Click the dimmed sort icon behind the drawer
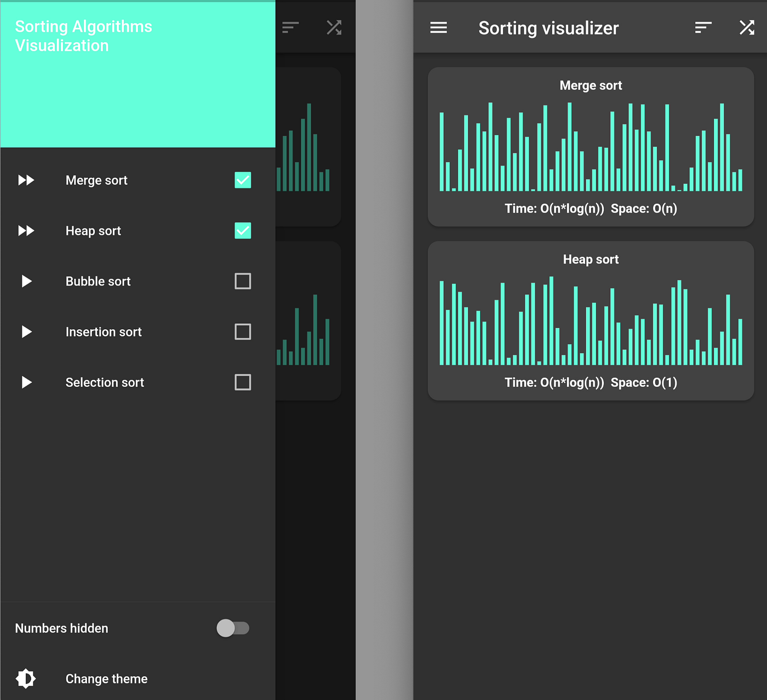 coord(290,27)
